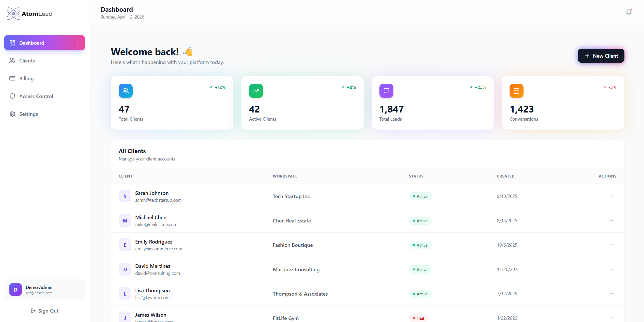644x322 pixels.
Task: Open Settings via the gear icon
Action: click(12, 114)
